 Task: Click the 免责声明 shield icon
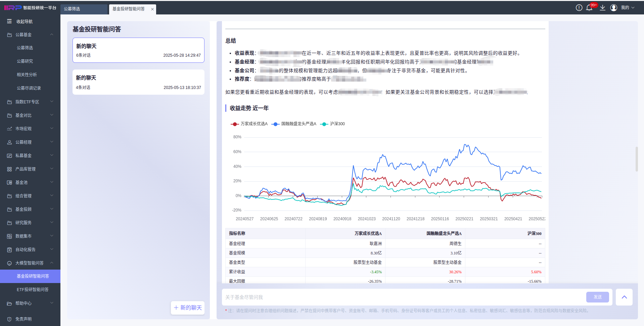coord(9,319)
